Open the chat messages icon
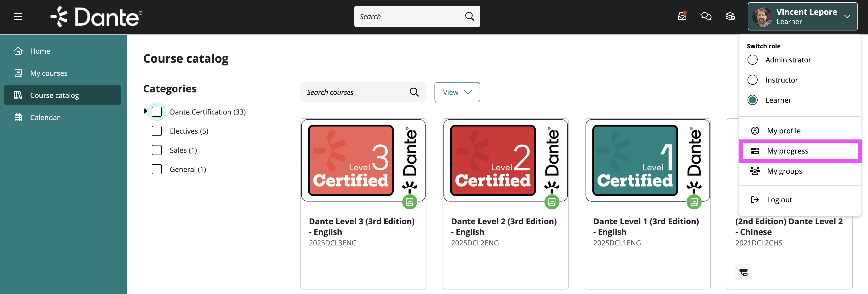 (706, 16)
